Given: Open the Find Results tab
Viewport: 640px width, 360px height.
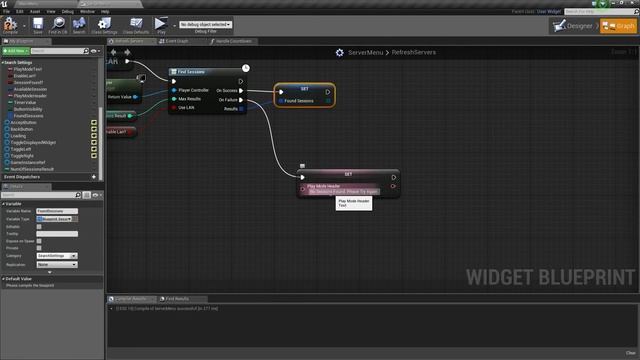Looking at the screenshot, I should [x=177, y=299].
